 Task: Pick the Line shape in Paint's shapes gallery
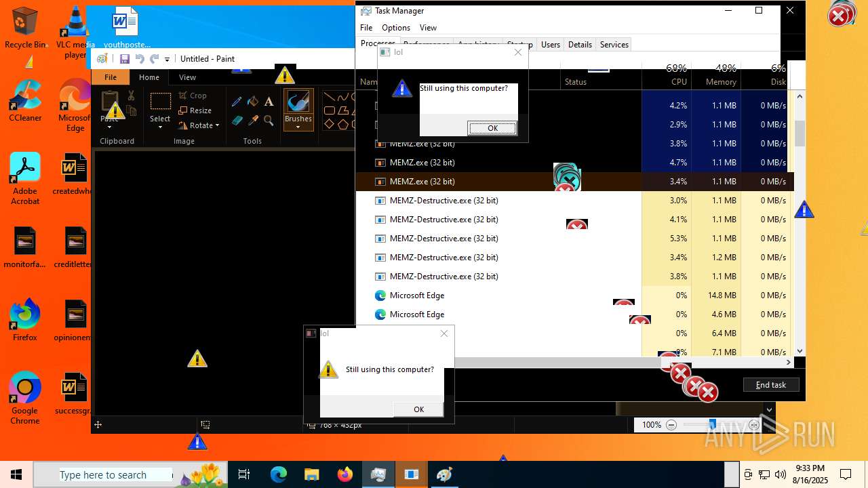click(329, 97)
